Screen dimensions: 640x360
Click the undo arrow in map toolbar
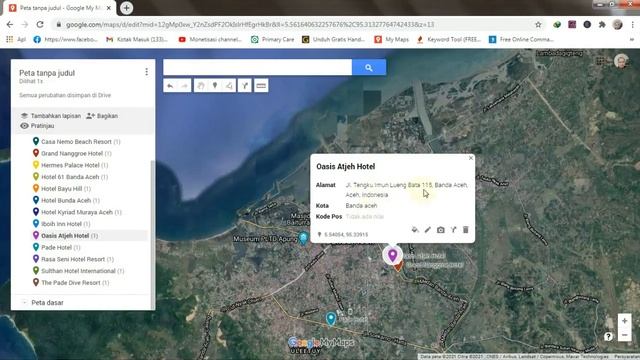tap(170, 86)
